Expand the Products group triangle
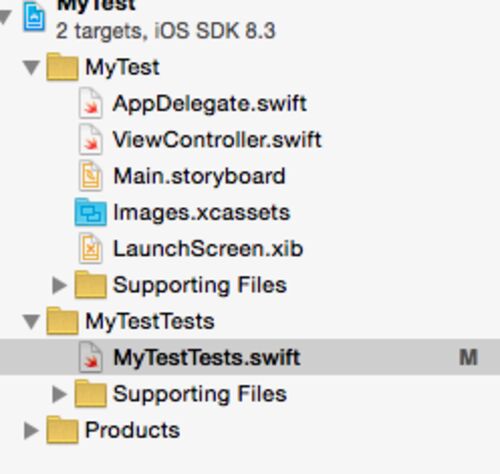Viewport: 500px width, 474px height. 31,430
